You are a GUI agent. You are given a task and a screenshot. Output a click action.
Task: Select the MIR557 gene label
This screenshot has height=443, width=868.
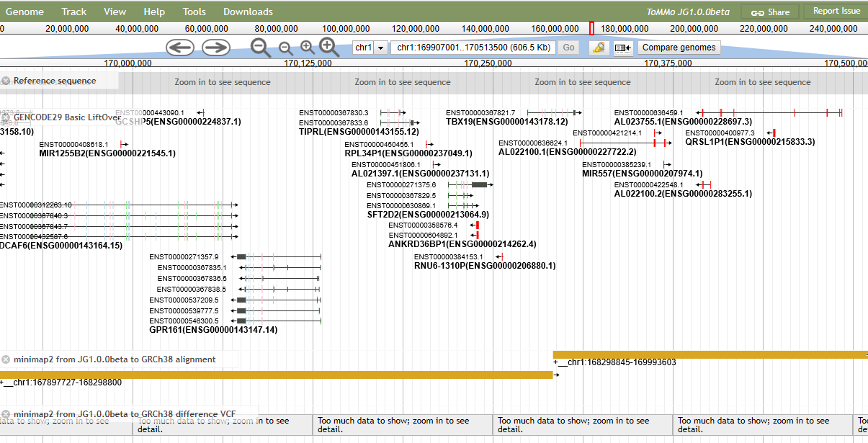642,174
